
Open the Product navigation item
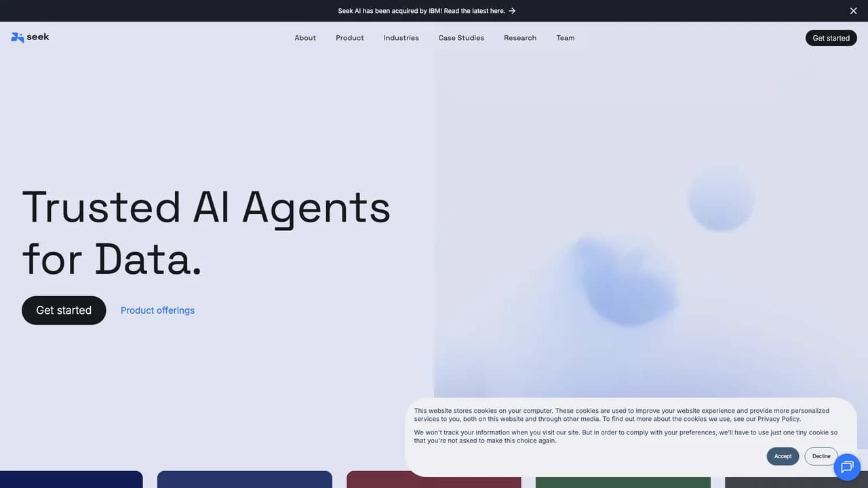tap(350, 38)
